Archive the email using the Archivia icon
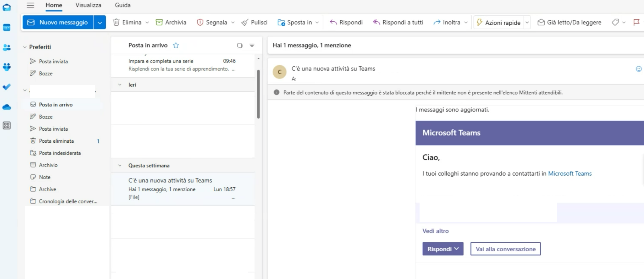Image resolution: width=644 pixels, height=279 pixels. [x=159, y=22]
